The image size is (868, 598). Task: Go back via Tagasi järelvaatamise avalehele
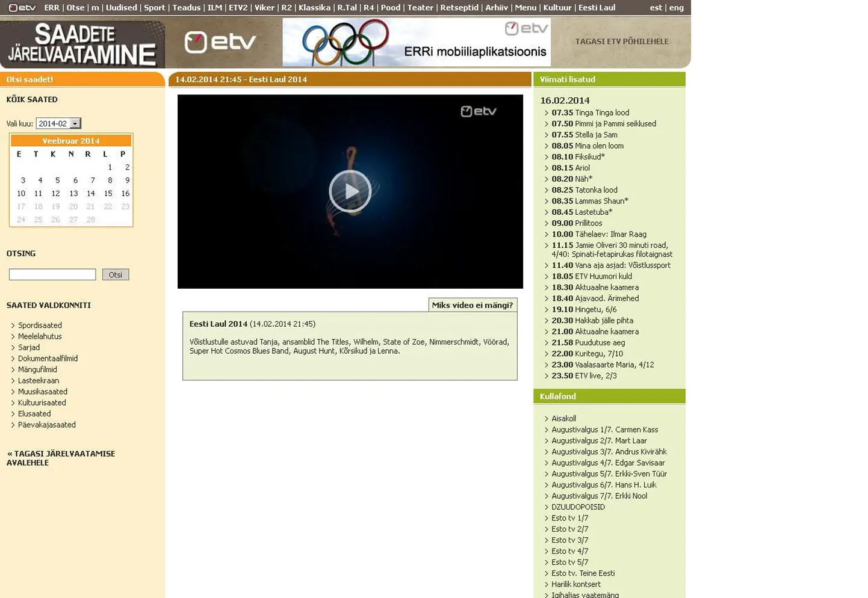click(61, 458)
